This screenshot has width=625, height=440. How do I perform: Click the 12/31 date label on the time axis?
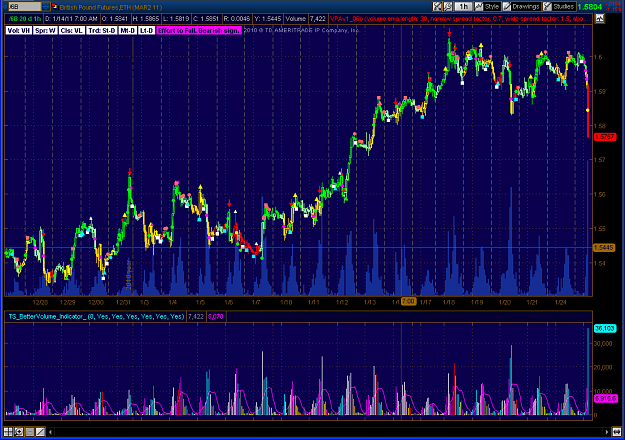[123, 302]
